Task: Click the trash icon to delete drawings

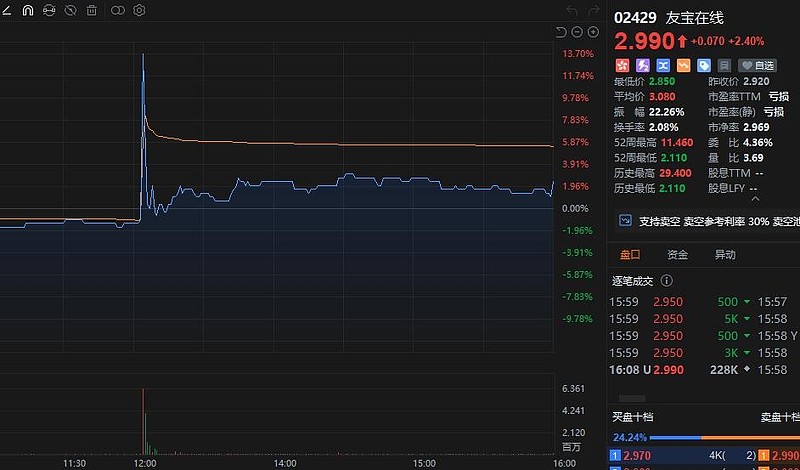Action: 92,10
